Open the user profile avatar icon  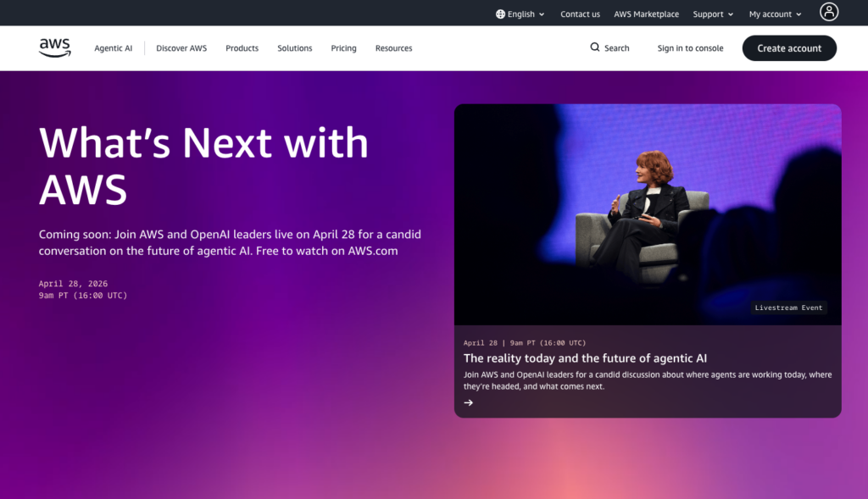829,12
